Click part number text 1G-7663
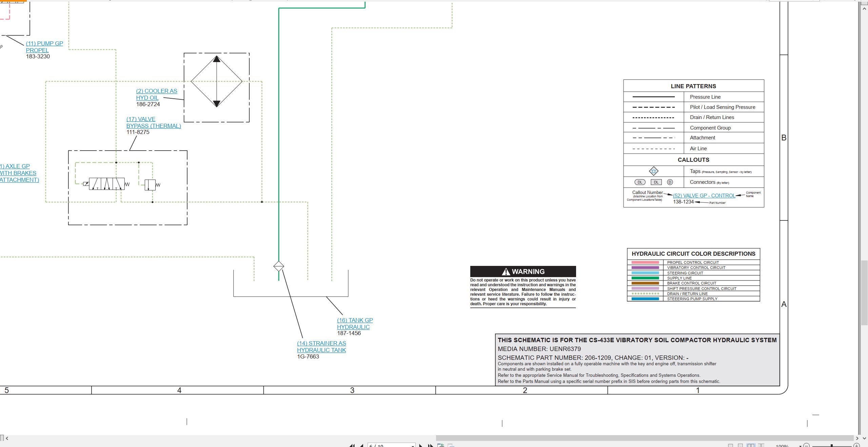Image resolution: width=868 pixels, height=447 pixels. click(x=308, y=356)
